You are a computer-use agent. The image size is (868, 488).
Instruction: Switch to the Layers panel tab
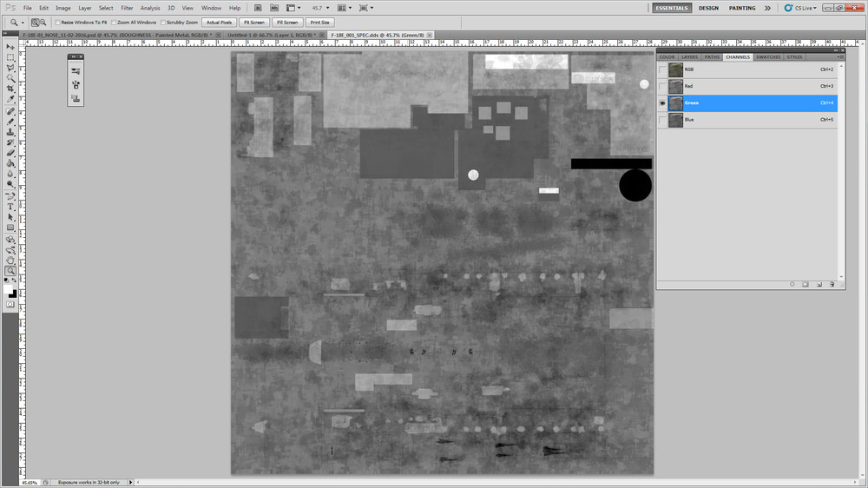click(689, 57)
